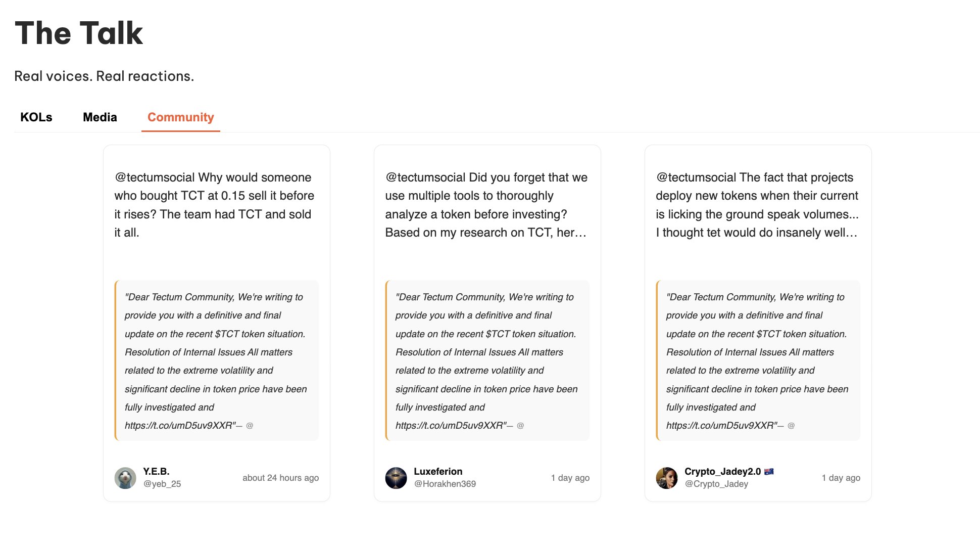980x544 pixels.
Task: Open Y.E.B.'s post about buying TCT at 0.15
Action: (214, 205)
